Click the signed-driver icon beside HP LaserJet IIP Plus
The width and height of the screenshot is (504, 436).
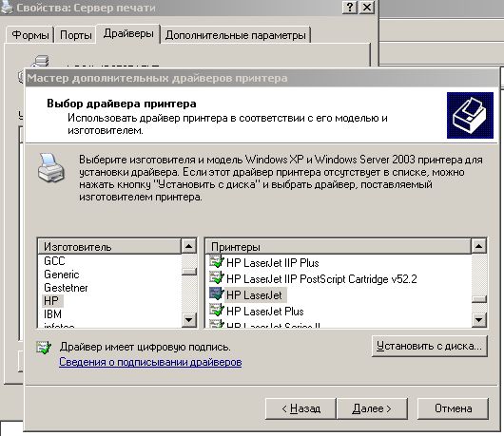[x=216, y=261]
